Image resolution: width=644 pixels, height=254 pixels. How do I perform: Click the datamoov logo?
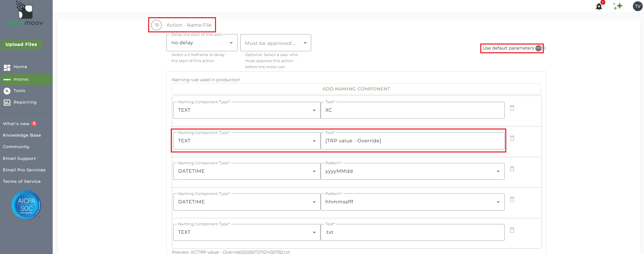(26, 13)
